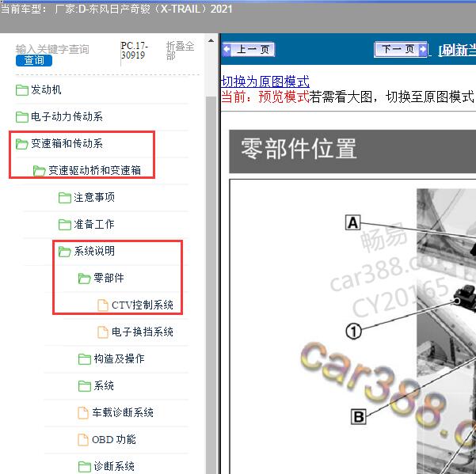This screenshot has height=474, width=476.
Task: Open the 发动机 tree entry
Action: pyautogui.click(x=46, y=89)
